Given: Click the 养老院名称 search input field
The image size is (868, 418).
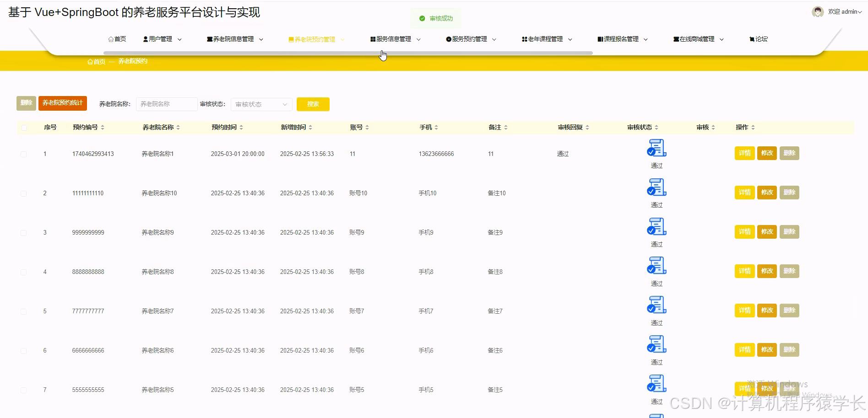Looking at the screenshot, I should [x=167, y=104].
